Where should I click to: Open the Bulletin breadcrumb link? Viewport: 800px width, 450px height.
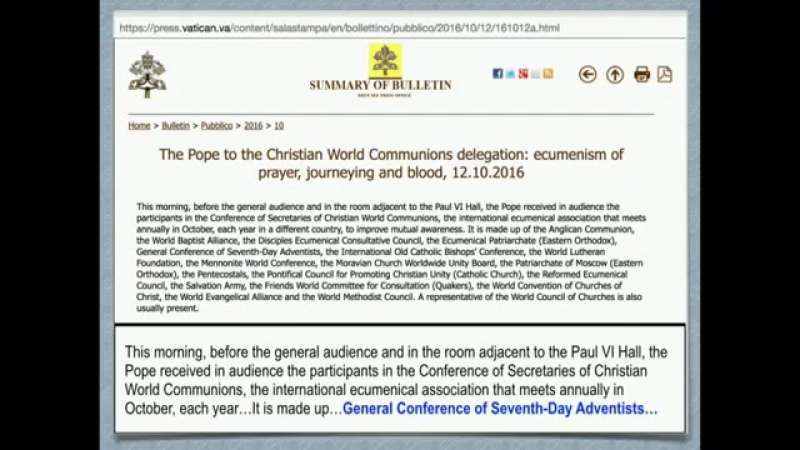[x=176, y=126]
